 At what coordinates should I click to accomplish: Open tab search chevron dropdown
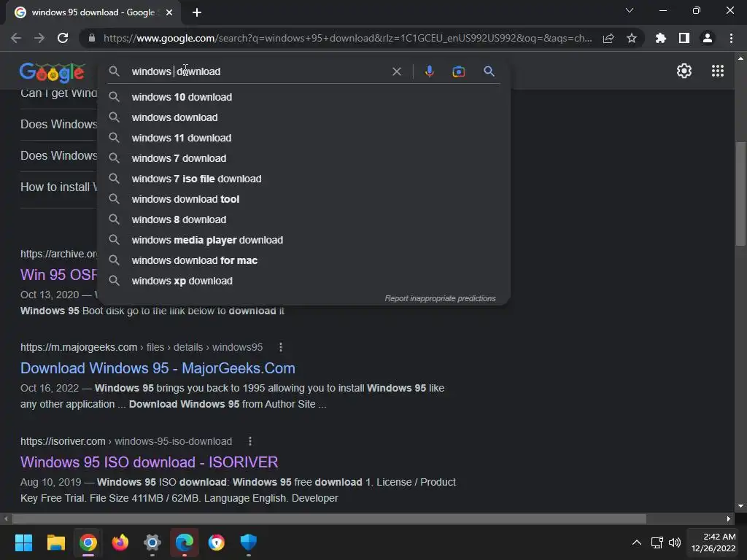[x=630, y=10]
